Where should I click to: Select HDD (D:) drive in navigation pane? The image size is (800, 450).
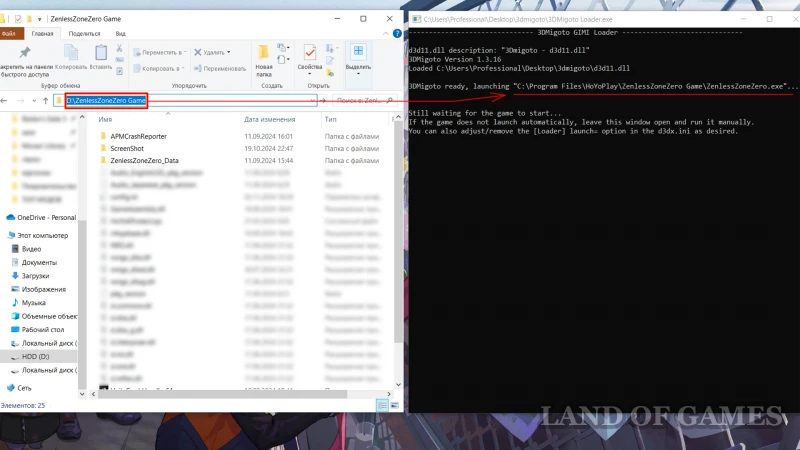click(x=35, y=357)
